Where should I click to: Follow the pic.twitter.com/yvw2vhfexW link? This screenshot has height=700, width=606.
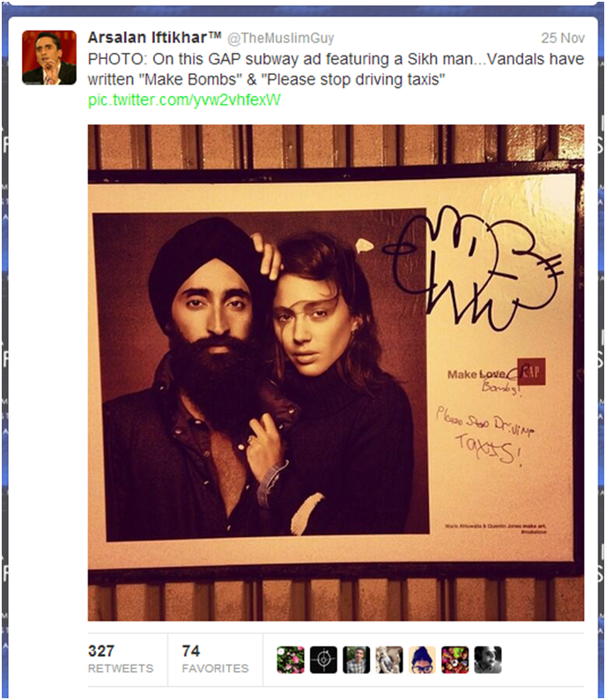[x=184, y=99]
